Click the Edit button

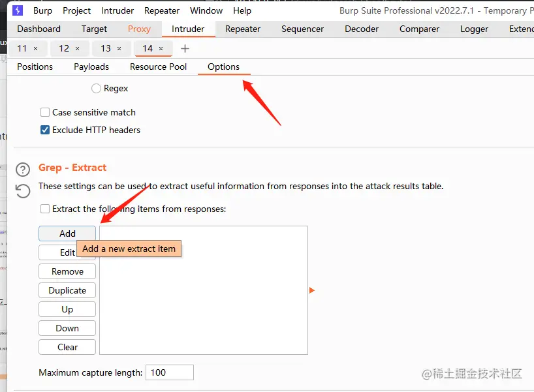coord(67,252)
